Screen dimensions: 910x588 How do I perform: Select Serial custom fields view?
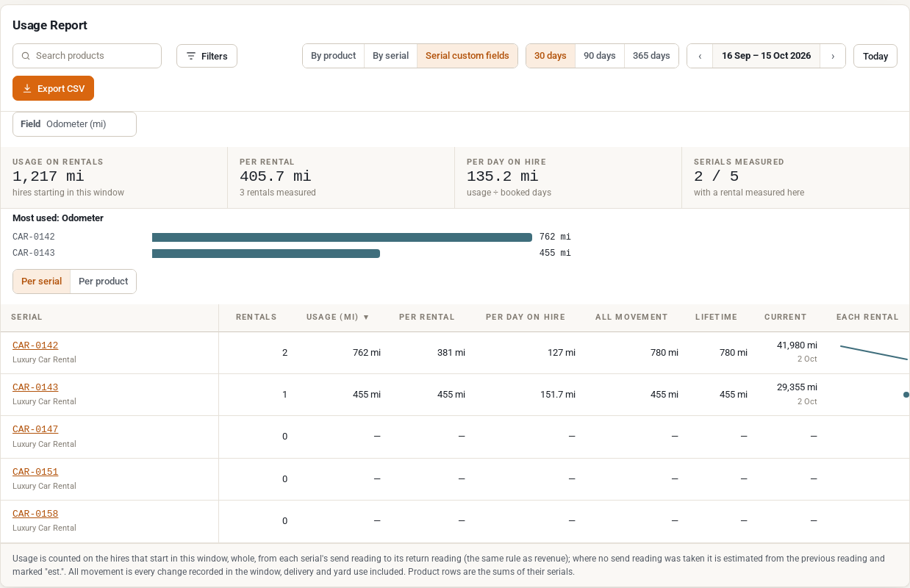point(467,56)
